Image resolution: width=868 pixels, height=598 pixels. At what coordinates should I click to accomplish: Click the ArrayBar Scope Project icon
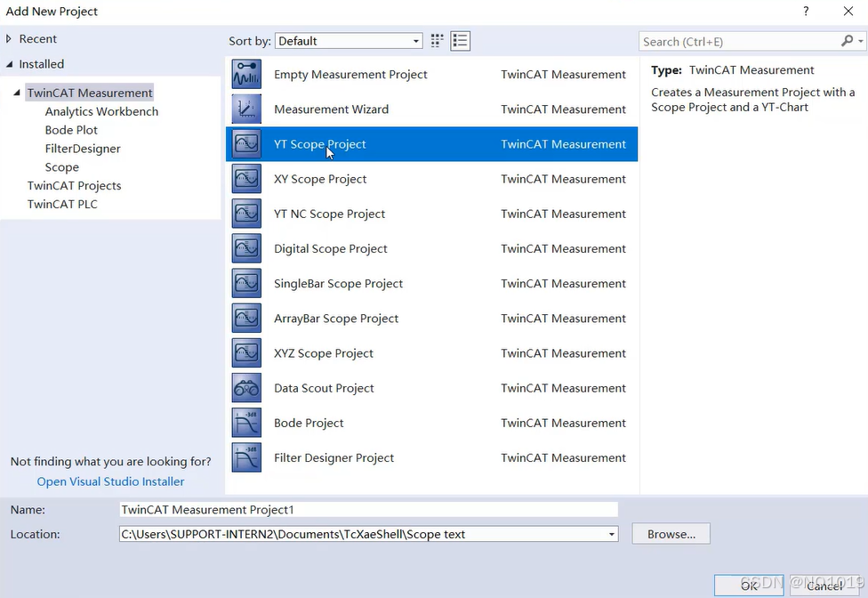tap(246, 319)
